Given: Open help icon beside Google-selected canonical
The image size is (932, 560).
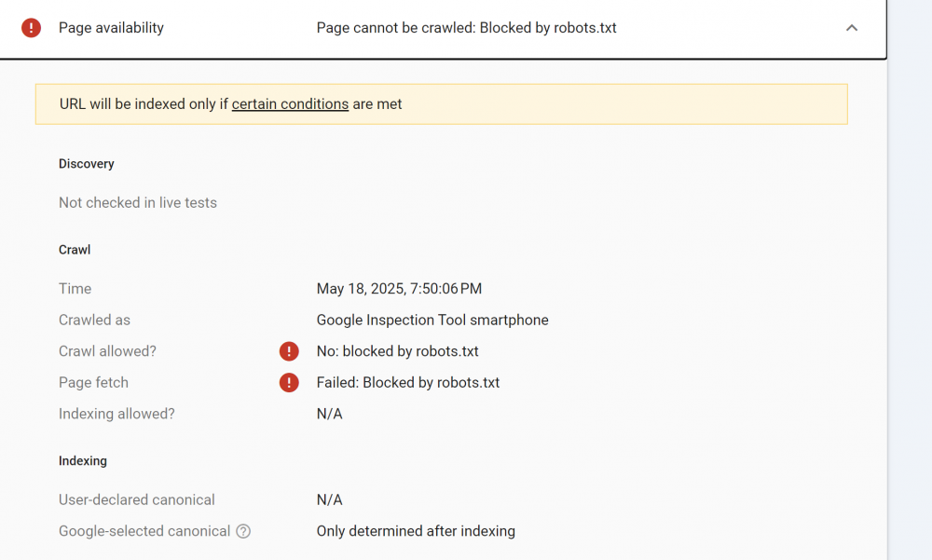Looking at the screenshot, I should pos(243,531).
